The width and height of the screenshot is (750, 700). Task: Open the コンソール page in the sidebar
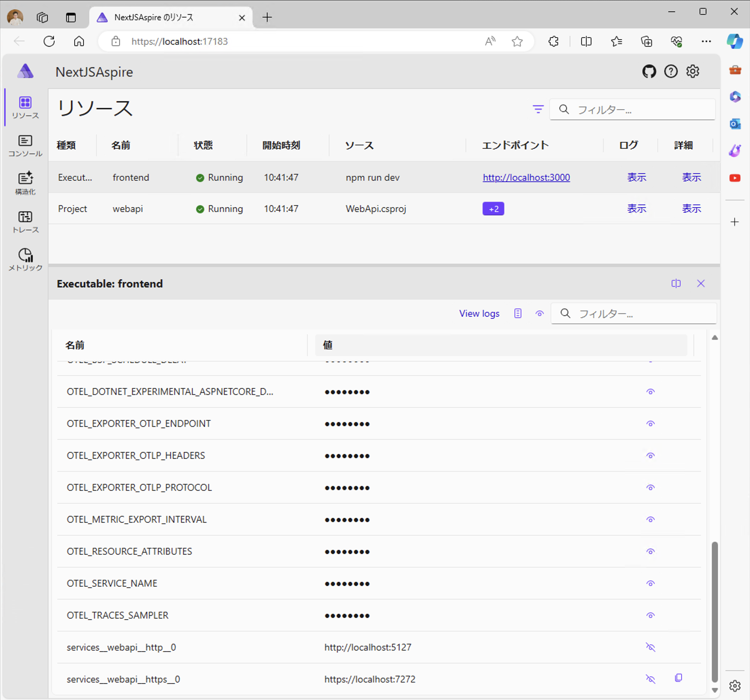pyautogui.click(x=25, y=146)
